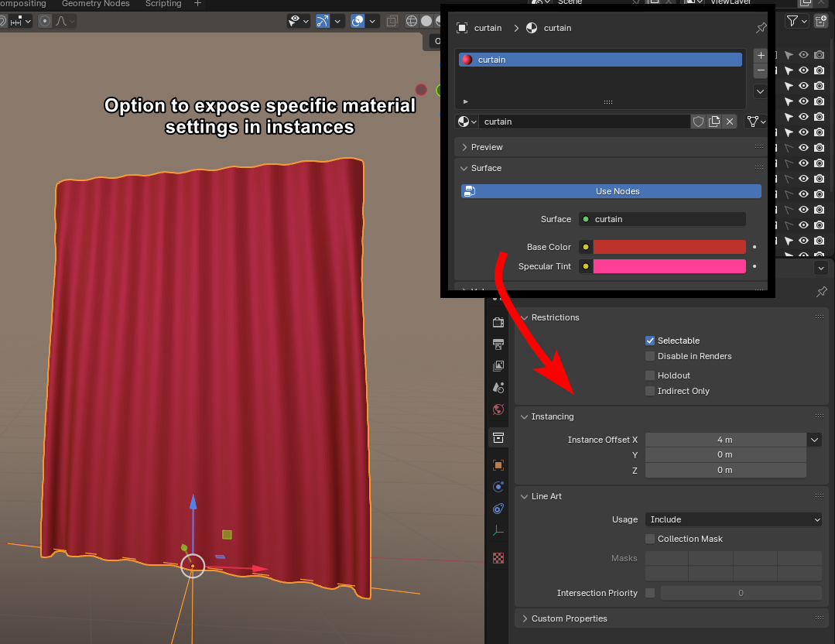Open the Scene properties tab icon
Image resolution: width=835 pixels, height=644 pixels.
498,388
